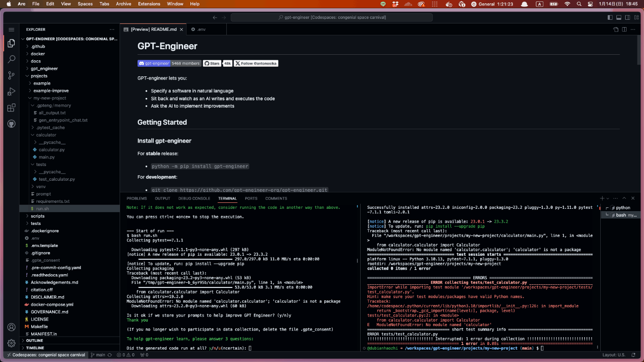Expand the scripts folder
This screenshot has width=644, height=362.
[38, 216]
